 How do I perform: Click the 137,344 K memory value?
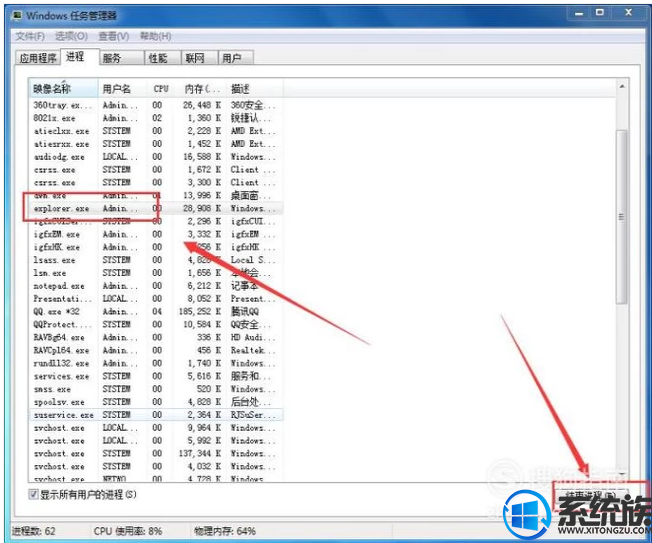200,453
